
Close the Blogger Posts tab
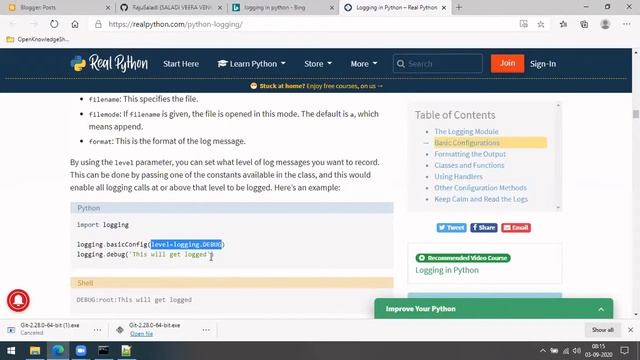tap(108, 7)
